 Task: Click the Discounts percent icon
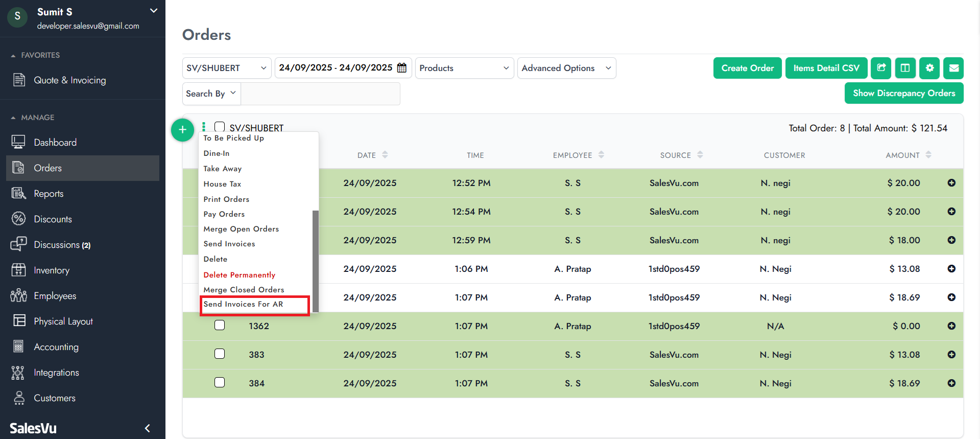tap(18, 219)
